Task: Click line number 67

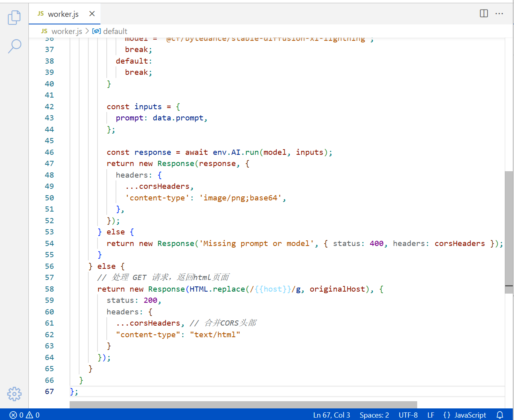Action: pos(49,392)
